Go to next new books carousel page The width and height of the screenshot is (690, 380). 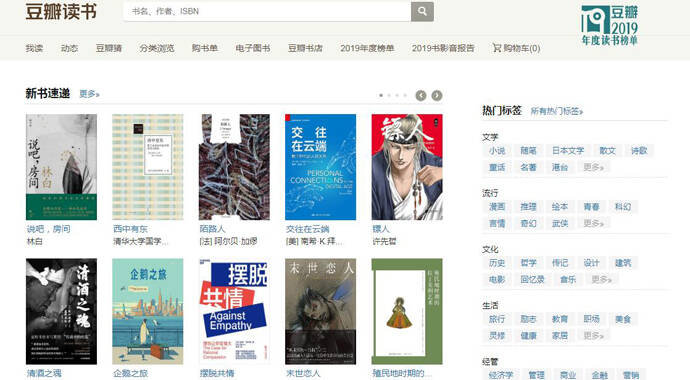coord(437,95)
